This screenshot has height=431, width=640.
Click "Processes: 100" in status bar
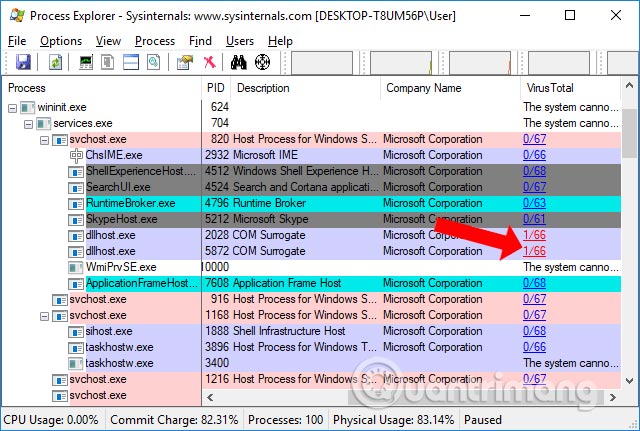pos(286,420)
